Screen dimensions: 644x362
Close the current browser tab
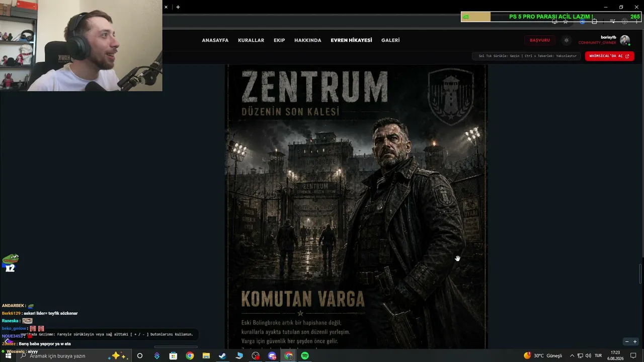166,7
